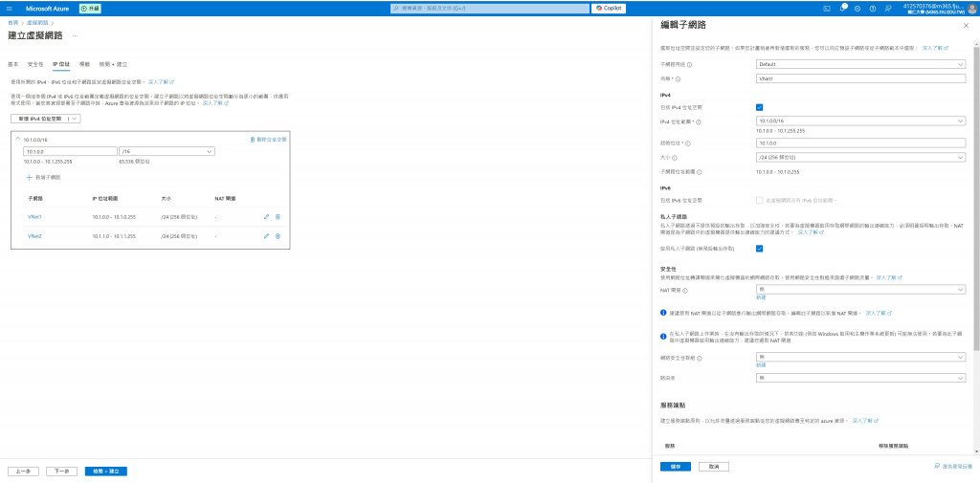Click info icon beside NAT gateway label
Viewport: 980px width, 483px height.
coord(685,291)
